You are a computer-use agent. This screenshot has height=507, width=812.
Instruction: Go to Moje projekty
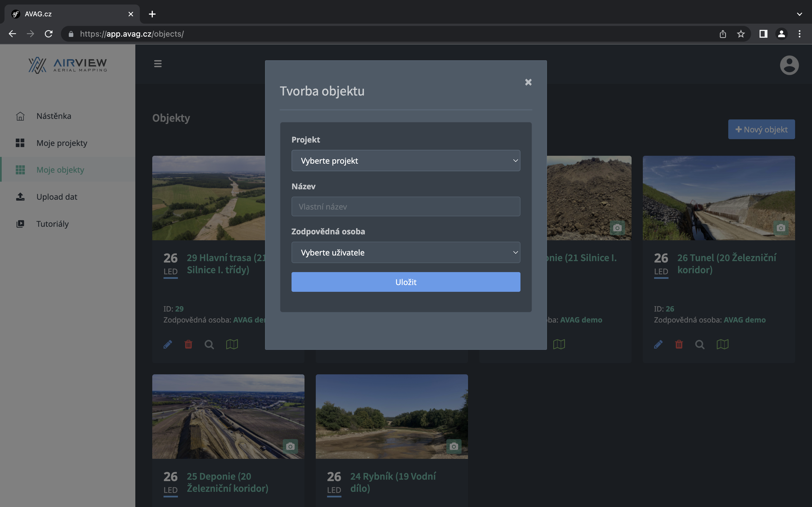tap(62, 143)
